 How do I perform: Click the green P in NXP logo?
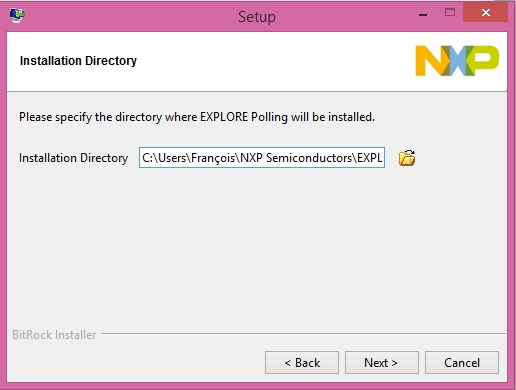483,61
